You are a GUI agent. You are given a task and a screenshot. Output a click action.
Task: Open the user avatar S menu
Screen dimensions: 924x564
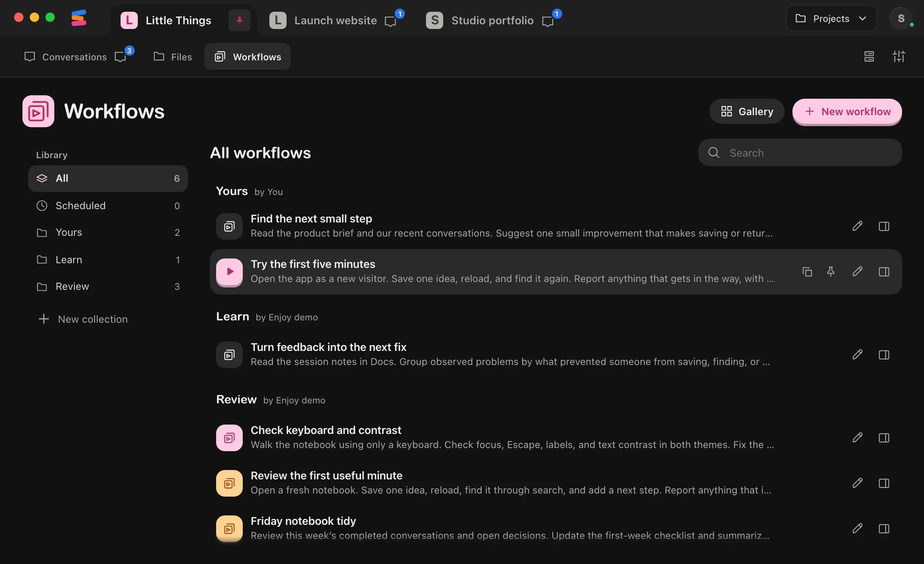coord(901,18)
